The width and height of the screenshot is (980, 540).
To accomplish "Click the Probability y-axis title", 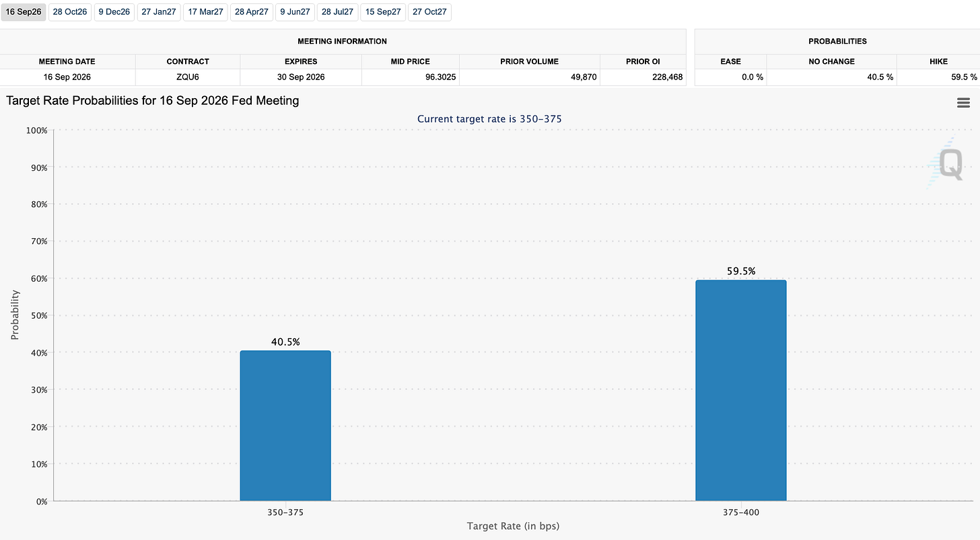I will point(15,315).
